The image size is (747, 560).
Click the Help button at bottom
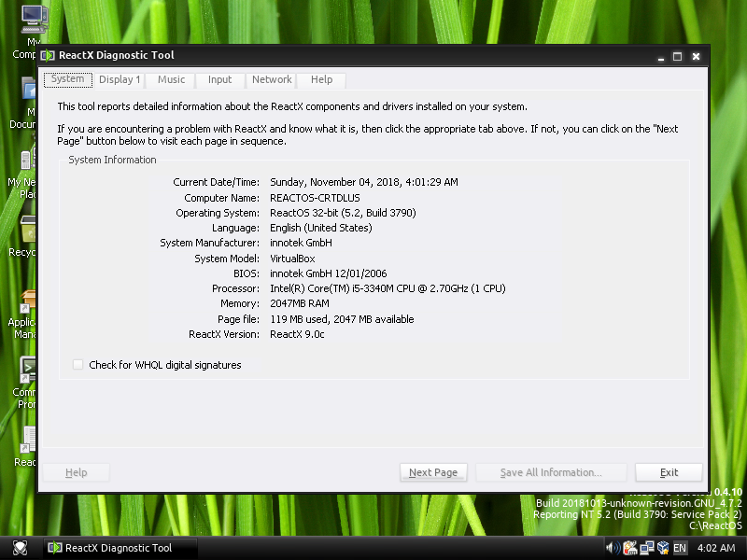pyautogui.click(x=77, y=472)
